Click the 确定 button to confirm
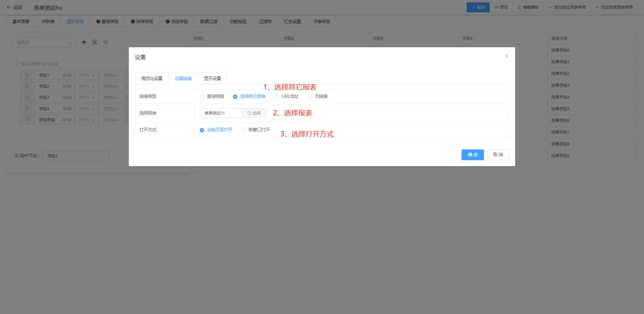644x314 pixels. coord(472,154)
